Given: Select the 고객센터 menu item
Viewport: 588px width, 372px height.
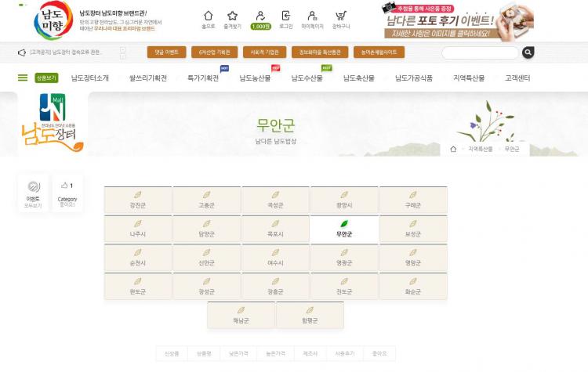Looking at the screenshot, I should [517, 78].
